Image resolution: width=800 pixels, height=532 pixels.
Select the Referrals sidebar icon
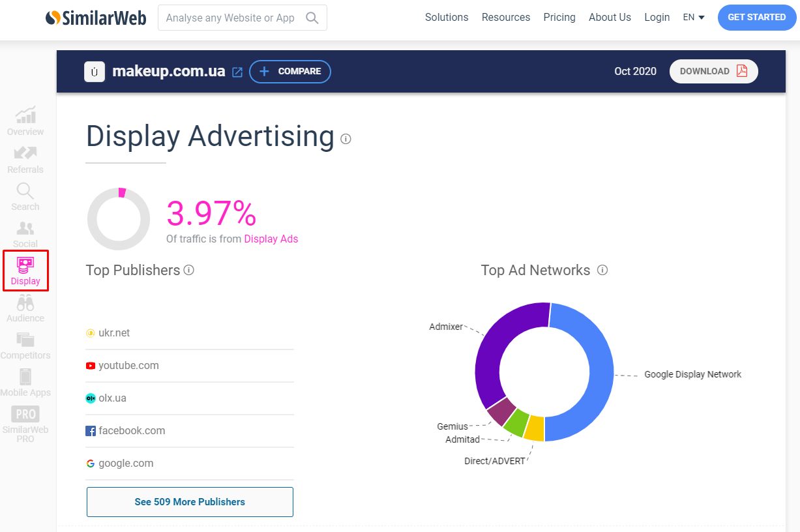25,158
